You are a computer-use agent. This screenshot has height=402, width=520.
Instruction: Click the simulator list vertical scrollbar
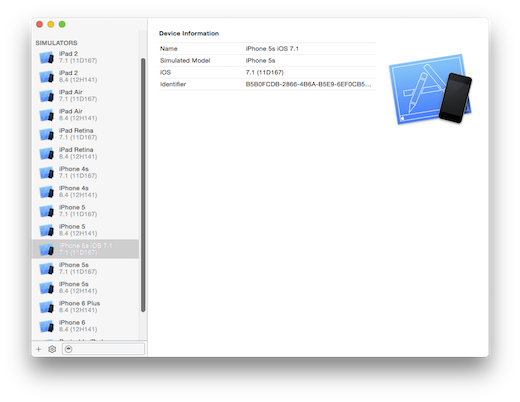(x=143, y=185)
